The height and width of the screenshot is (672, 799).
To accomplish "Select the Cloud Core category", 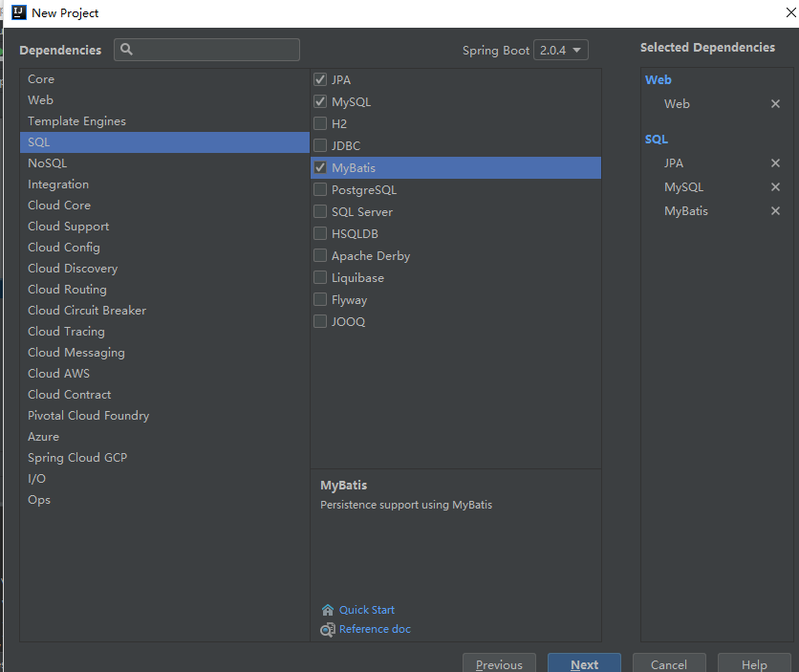I will (x=164, y=206).
